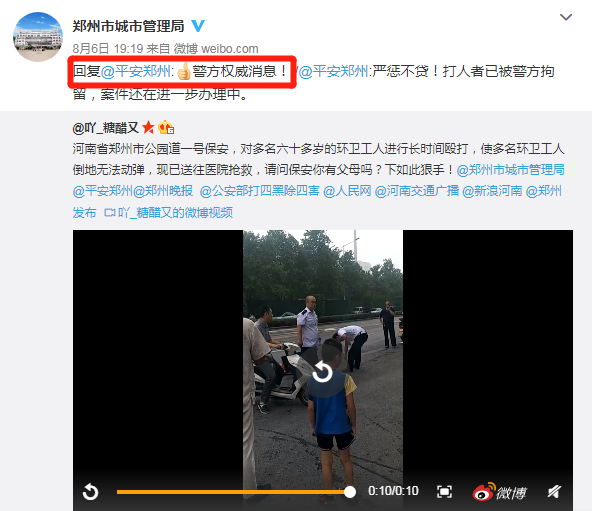Open the 吖_糖醋又的微博视频 link
Viewport: 592px width, 511px height.
168,213
